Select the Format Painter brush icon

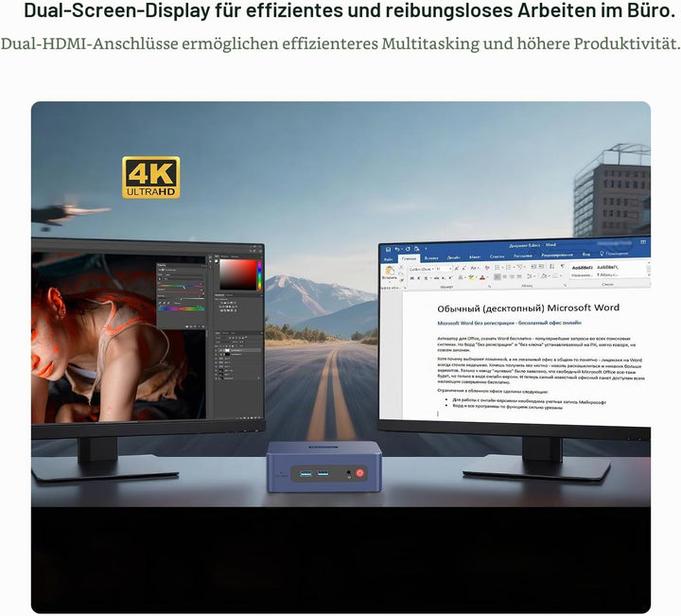[x=401, y=280]
